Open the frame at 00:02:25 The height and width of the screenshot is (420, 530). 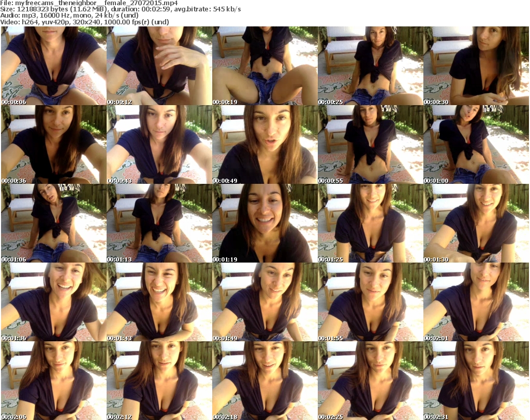coord(370,381)
